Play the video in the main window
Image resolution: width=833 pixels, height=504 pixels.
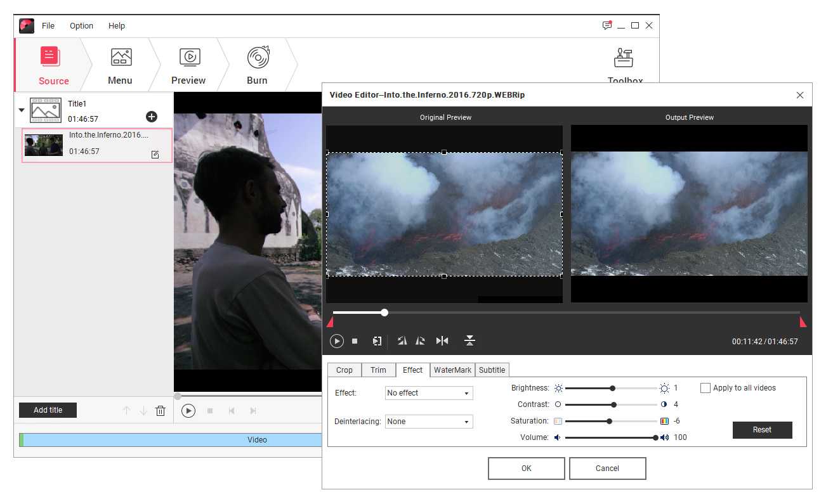tap(188, 411)
